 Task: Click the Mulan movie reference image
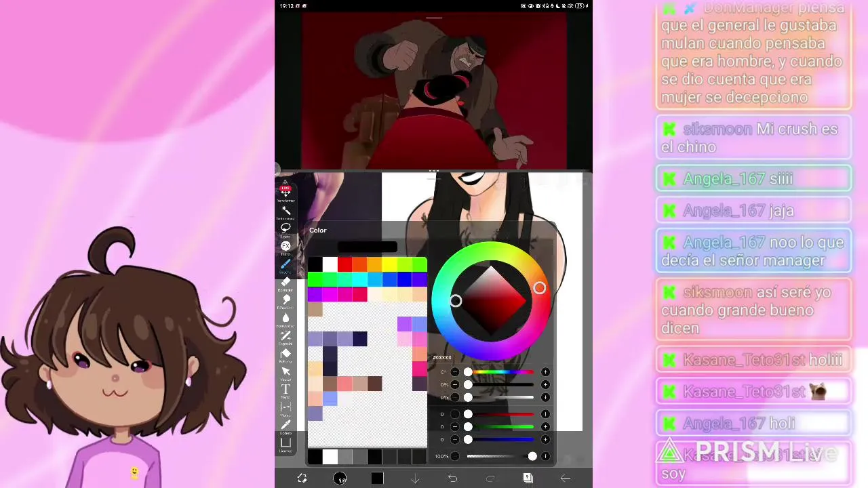tap(434, 90)
